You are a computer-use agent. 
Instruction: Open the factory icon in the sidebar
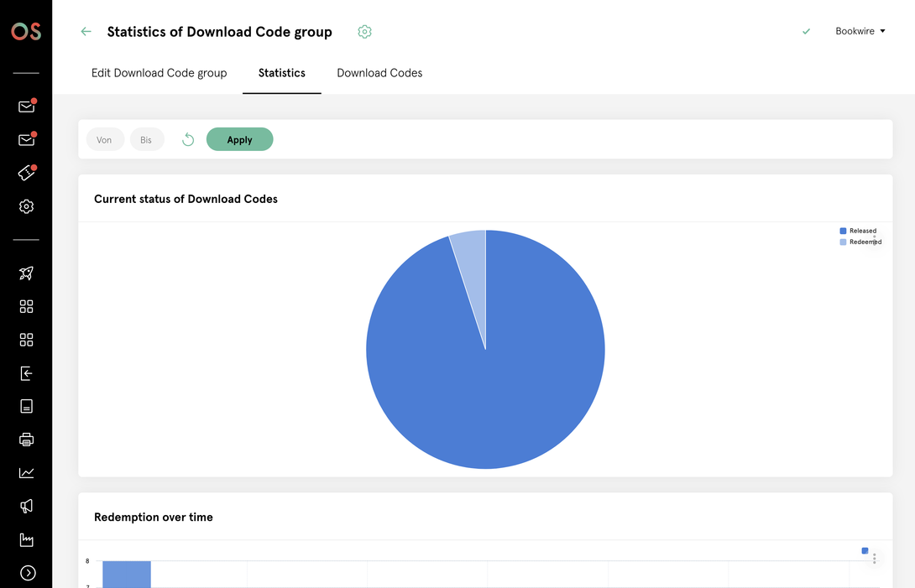[x=26, y=539]
